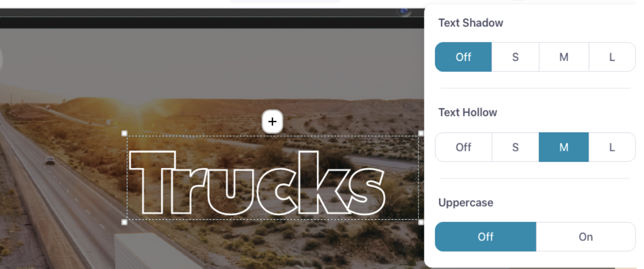This screenshot has height=269, width=644.
Task: Select M for Text Hollow
Action: pos(564,147)
